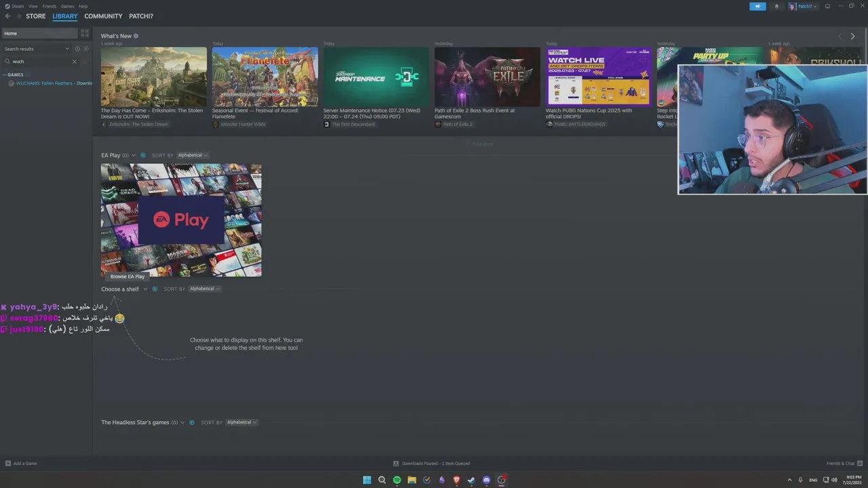This screenshot has height=488, width=868.
Task: Open the Help menu
Action: [83, 6]
